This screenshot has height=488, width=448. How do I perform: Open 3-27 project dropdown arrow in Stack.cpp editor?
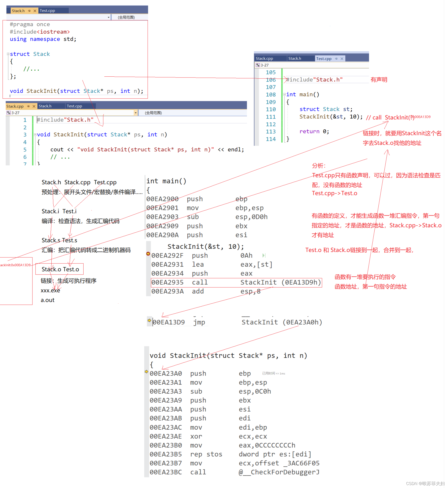pyautogui.click(x=136, y=113)
